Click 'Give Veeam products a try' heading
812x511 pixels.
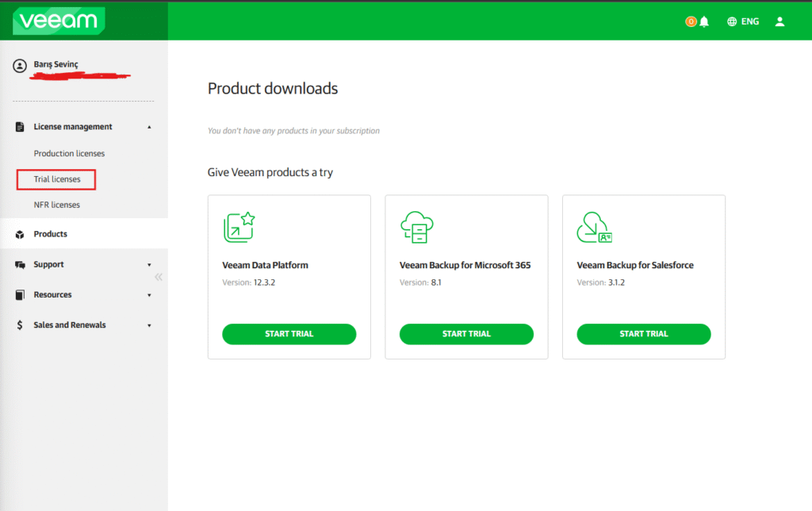point(270,172)
